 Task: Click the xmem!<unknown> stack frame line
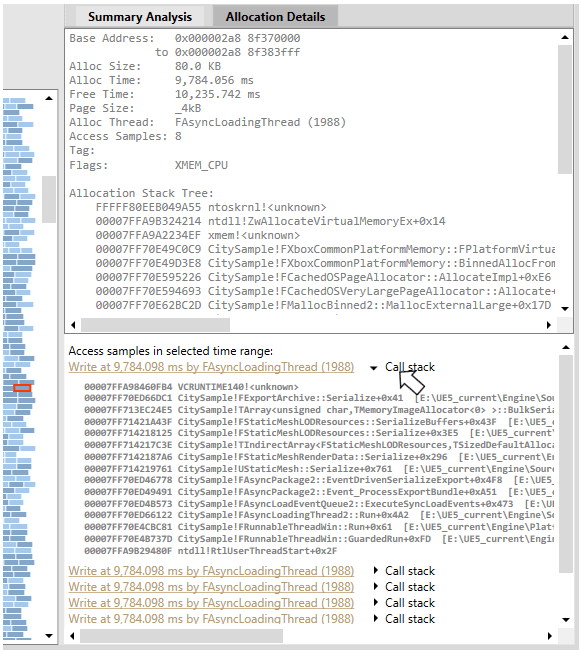[x=198, y=235]
